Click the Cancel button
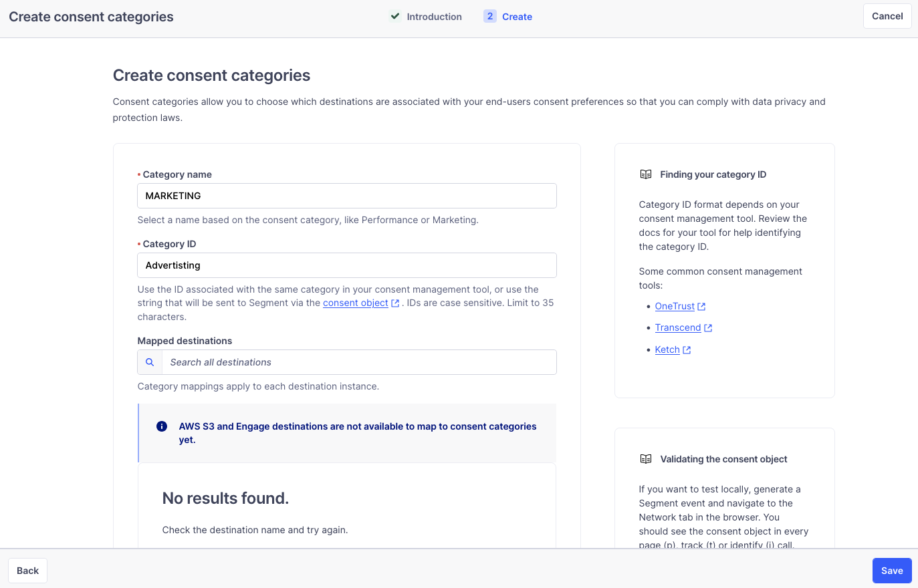This screenshot has width=918, height=588. click(x=887, y=16)
